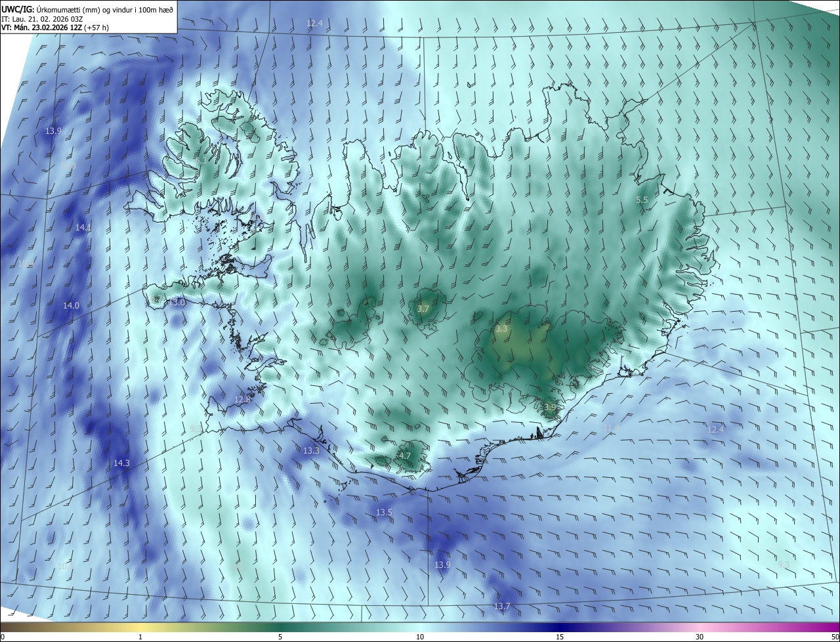
Task: Click the 14.1 value label west of the Westfjords
Action: click(x=83, y=227)
